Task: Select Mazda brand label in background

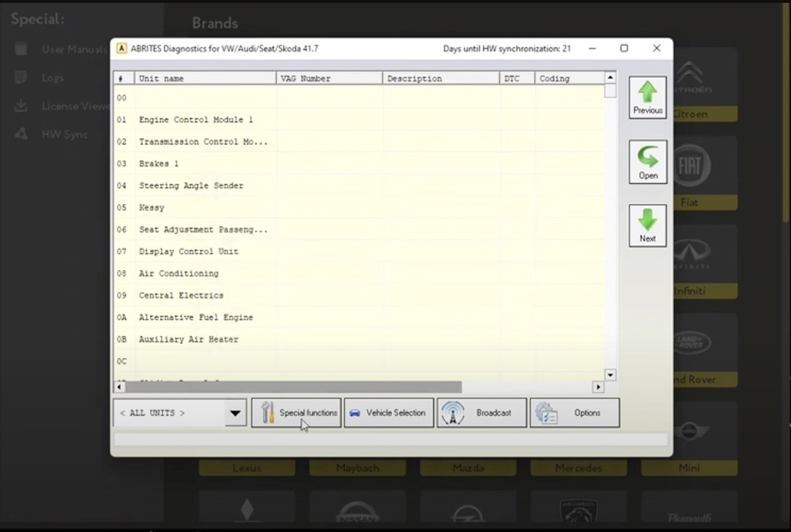Action: pos(468,468)
